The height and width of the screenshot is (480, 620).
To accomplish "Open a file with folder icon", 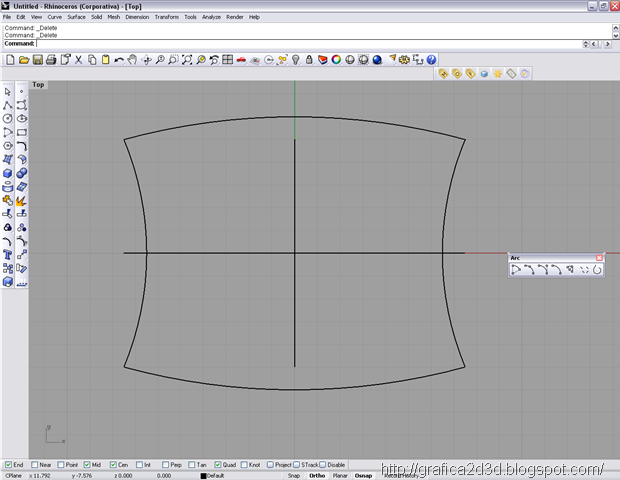I will (x=24, y=60).
